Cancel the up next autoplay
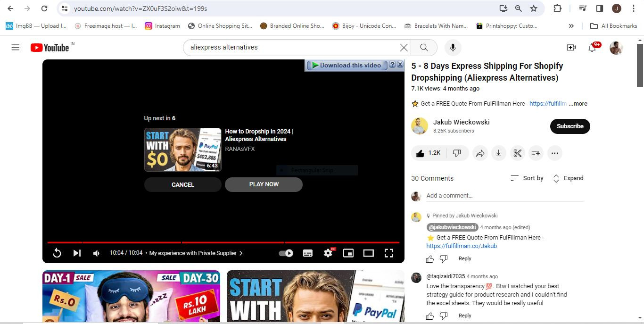The width and height of the screenshot is (644, 324). [x=182, y=184]
